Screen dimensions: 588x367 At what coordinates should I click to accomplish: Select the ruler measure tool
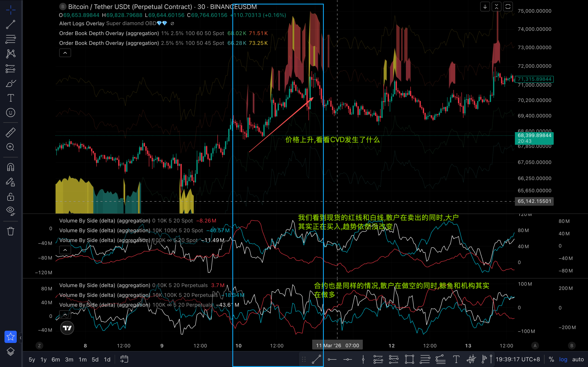point(10,133)
